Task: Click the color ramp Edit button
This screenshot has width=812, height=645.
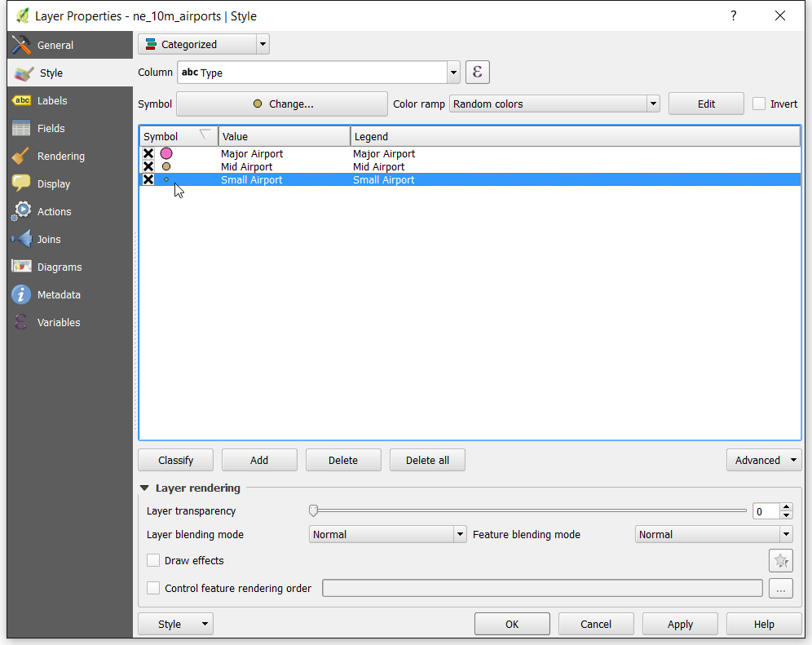Action: (x=706, y=104)
